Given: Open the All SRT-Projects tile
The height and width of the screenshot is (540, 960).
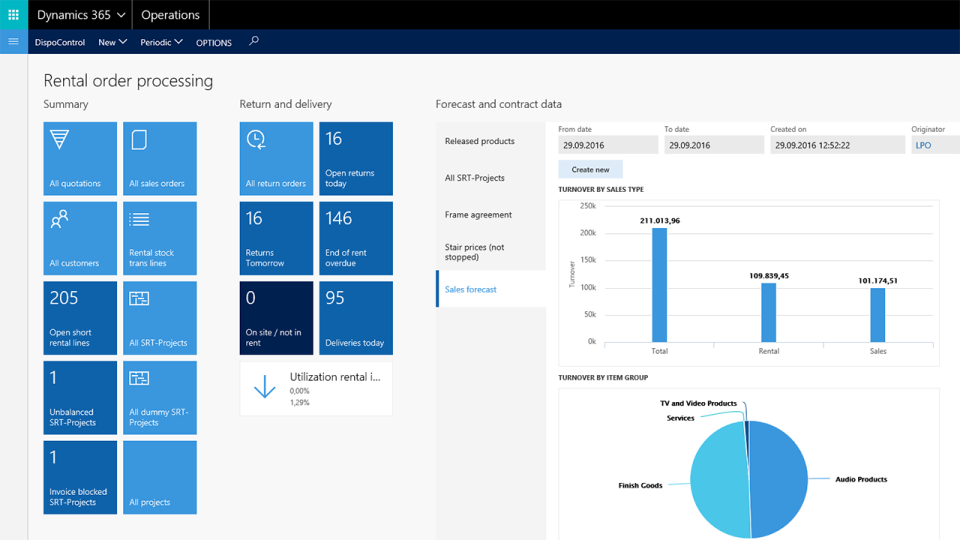Looking at the screenshot, I should tap(160, 318).
